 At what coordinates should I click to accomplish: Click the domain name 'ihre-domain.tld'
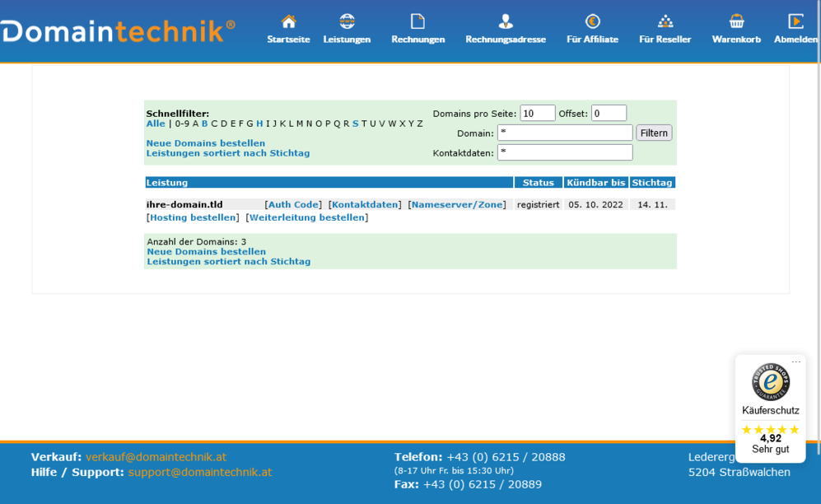[184, 204]
